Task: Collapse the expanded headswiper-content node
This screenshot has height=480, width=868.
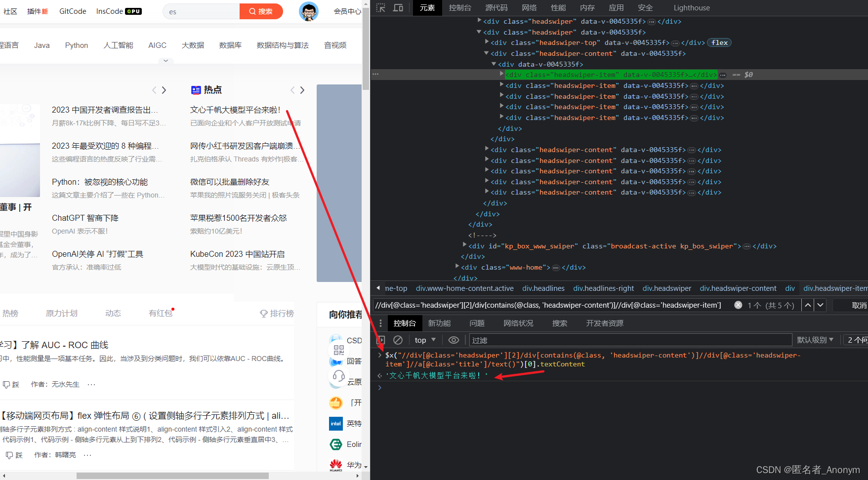Action: click(x=487, y=53)
